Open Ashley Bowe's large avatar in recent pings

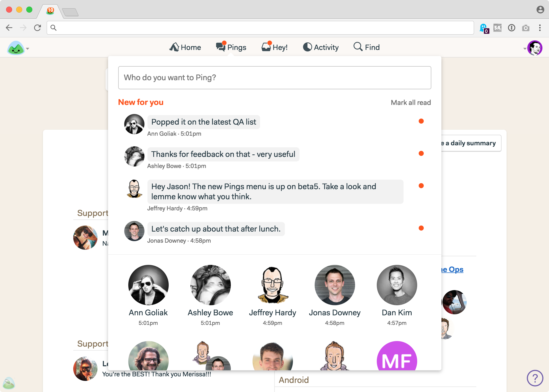[210, 285]
